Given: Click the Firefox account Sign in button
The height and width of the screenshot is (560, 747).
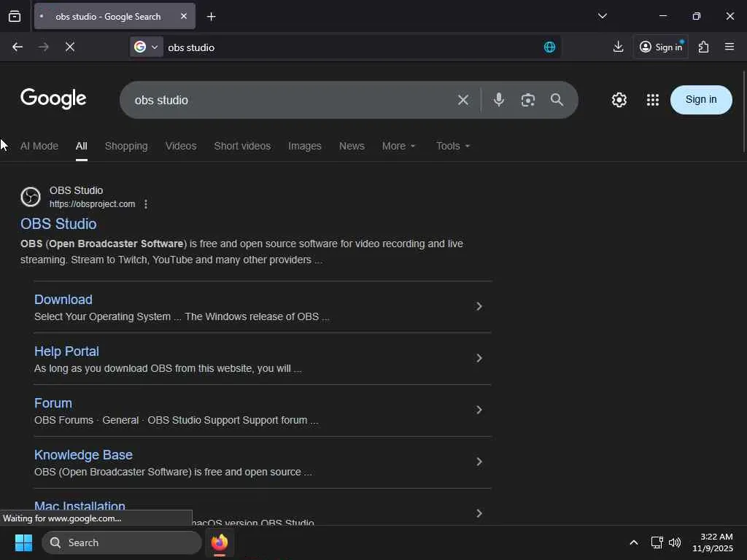Looking at the screenshot, I should [x=661, y=47].
